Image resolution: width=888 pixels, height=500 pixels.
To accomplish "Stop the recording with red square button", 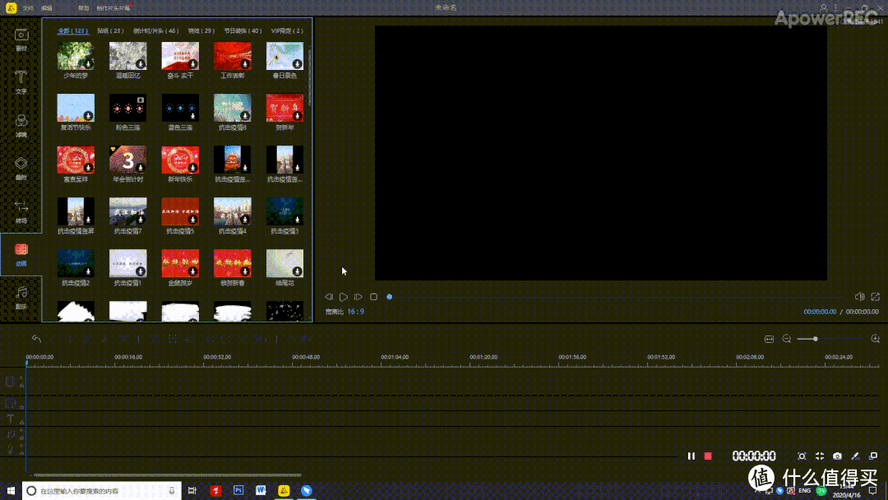I will click(708, 456).
